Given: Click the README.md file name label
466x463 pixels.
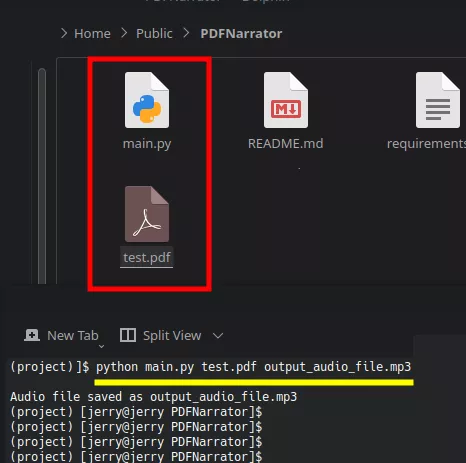Looking at the screenshot, I should [286, 144].
